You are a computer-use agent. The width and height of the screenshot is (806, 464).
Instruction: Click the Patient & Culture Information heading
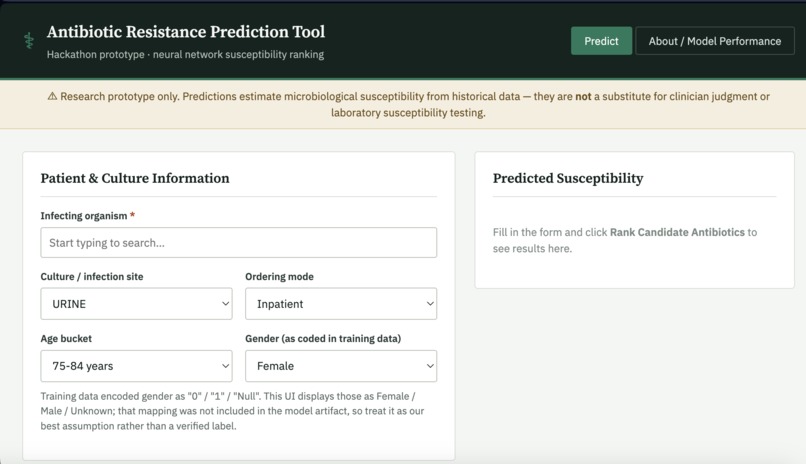coord(135,178)
